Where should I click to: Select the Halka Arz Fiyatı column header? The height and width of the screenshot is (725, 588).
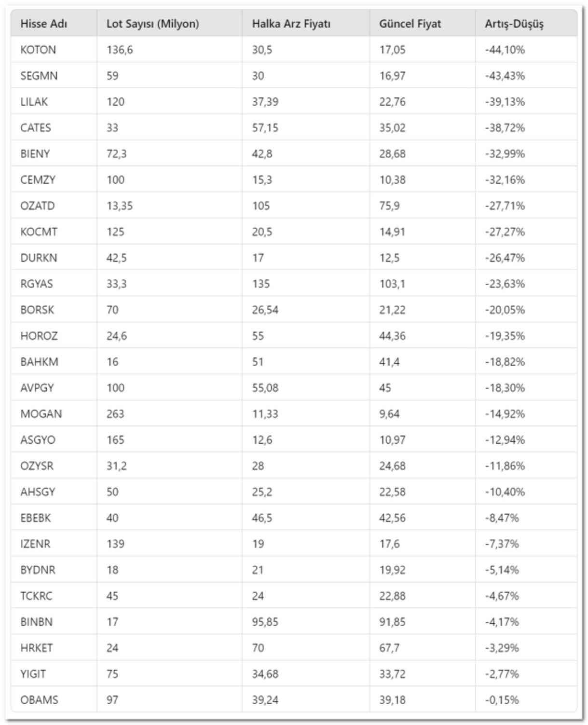(291, 24)
